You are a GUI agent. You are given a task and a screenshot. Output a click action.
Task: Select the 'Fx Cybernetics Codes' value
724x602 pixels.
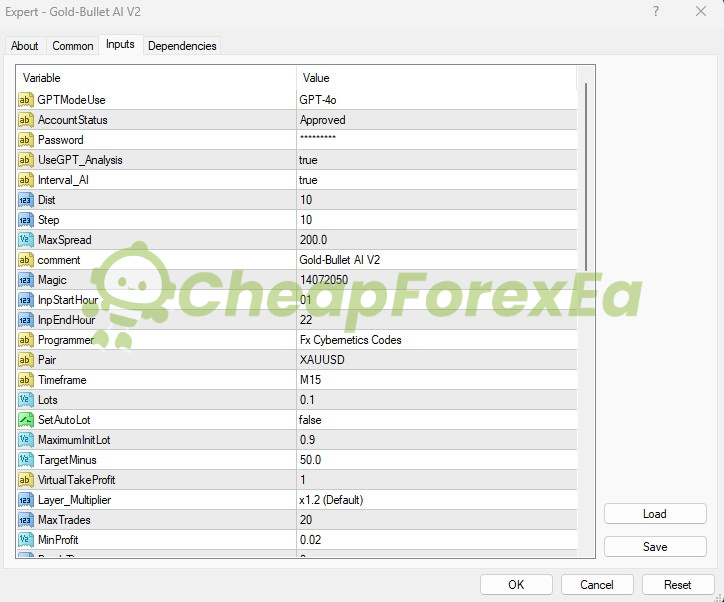[x=437, y=340]
